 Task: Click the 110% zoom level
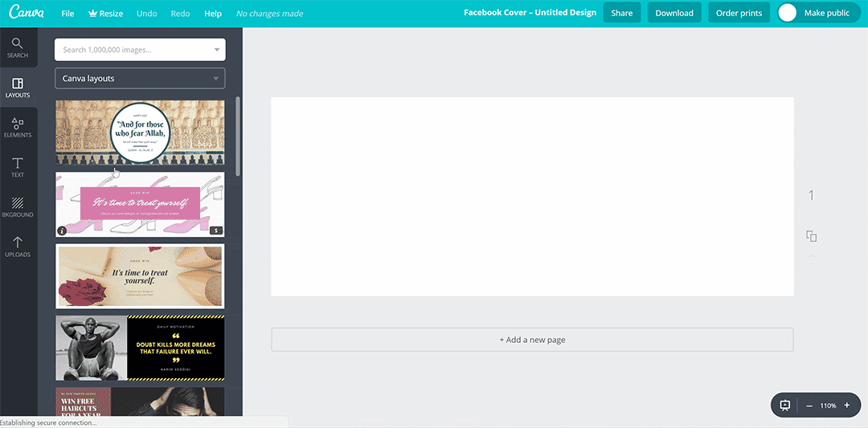point(828,406)
